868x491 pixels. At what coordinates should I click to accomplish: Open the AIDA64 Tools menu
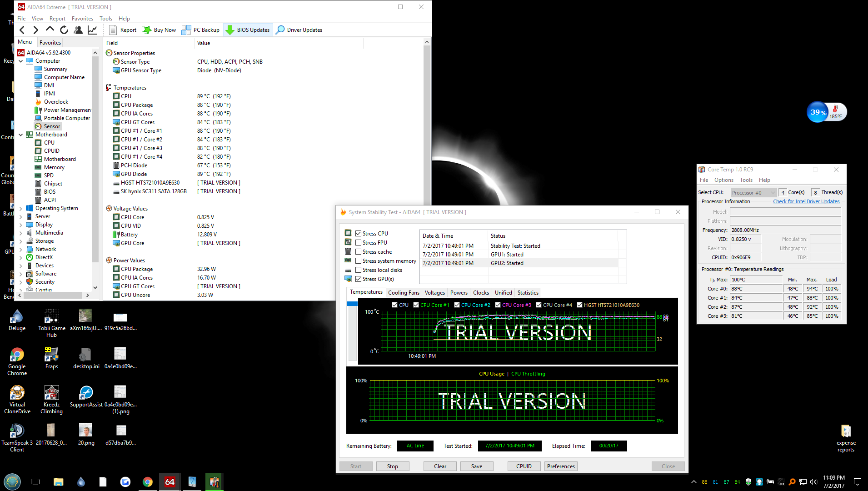click(106, 19)
